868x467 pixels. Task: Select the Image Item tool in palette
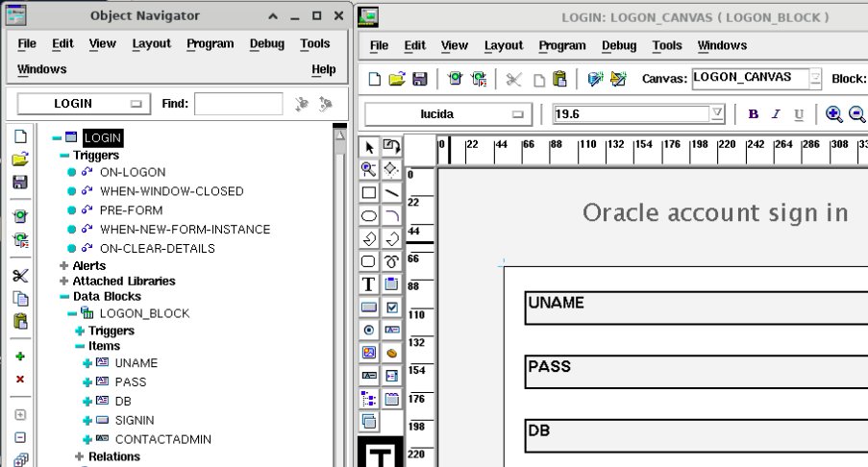(x=369, y=353)
